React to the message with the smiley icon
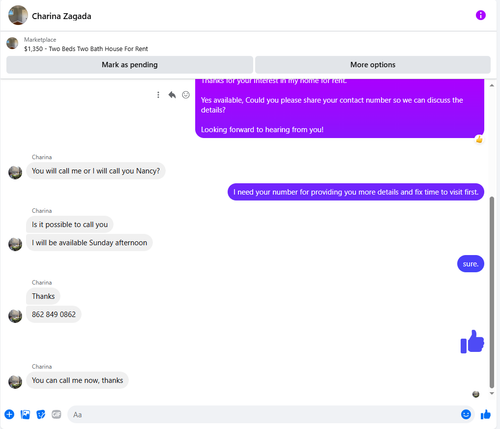 pyautogui.click(x=186, y=95)
